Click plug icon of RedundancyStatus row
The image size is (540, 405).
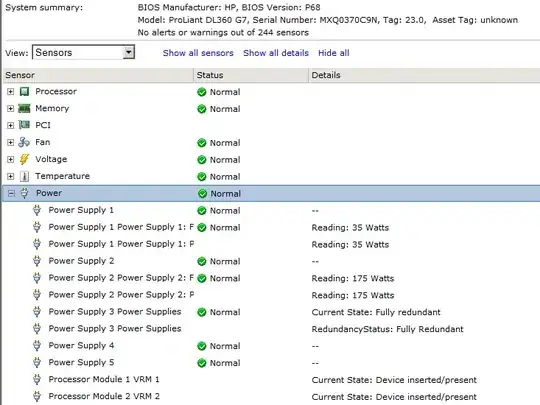(x=37, y=329)
